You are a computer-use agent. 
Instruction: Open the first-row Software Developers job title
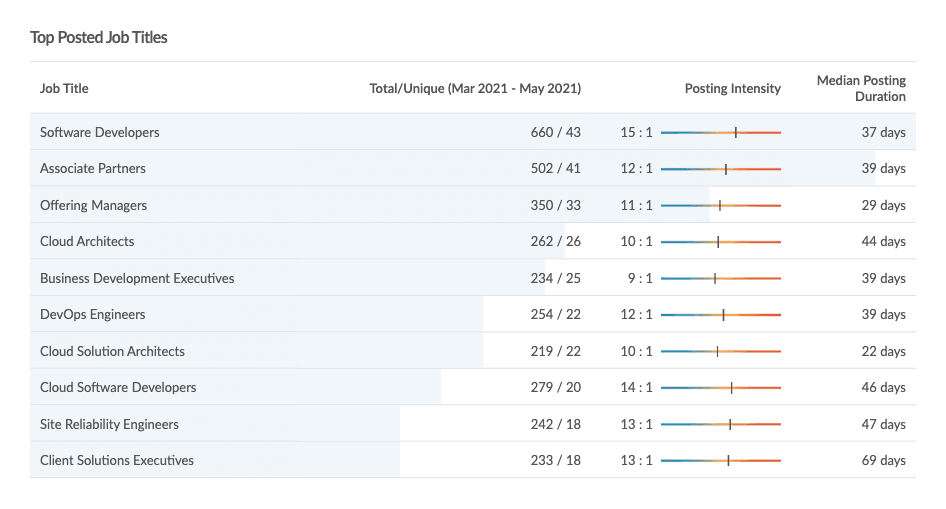[x=100, y=132]
